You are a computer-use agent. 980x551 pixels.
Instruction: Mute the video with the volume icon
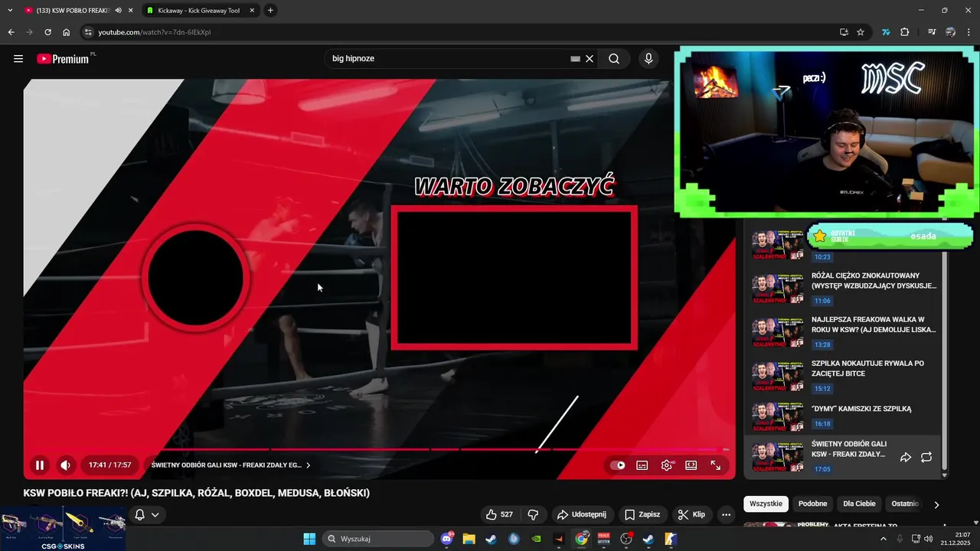66,465
